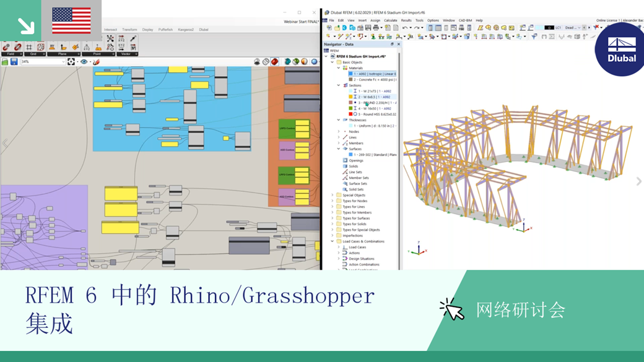Screen dimensions: 644x362
Task: Select material 2 - Concrete f'c = 4000 psi
Action: pyautogui.click(x=372, y=80)
